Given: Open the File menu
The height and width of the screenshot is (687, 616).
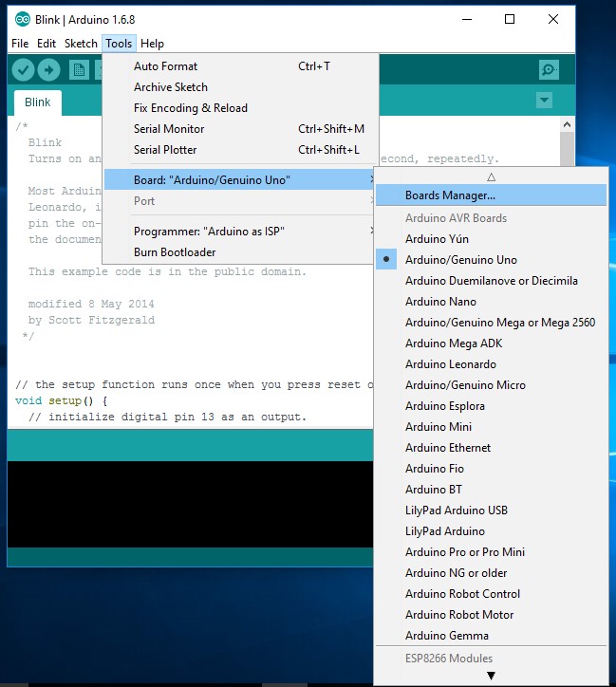Looking at the screenshot, I should (20, 44).
